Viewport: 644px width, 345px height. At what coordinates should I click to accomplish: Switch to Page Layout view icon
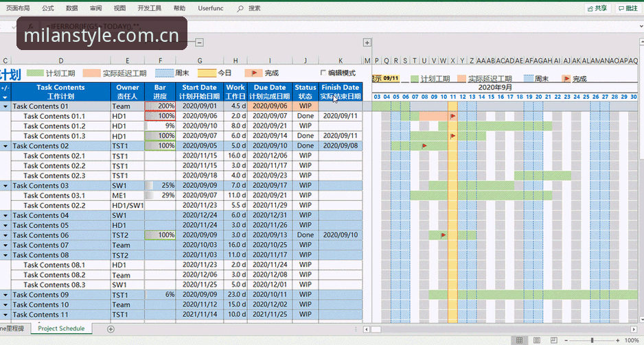[537, 340]
